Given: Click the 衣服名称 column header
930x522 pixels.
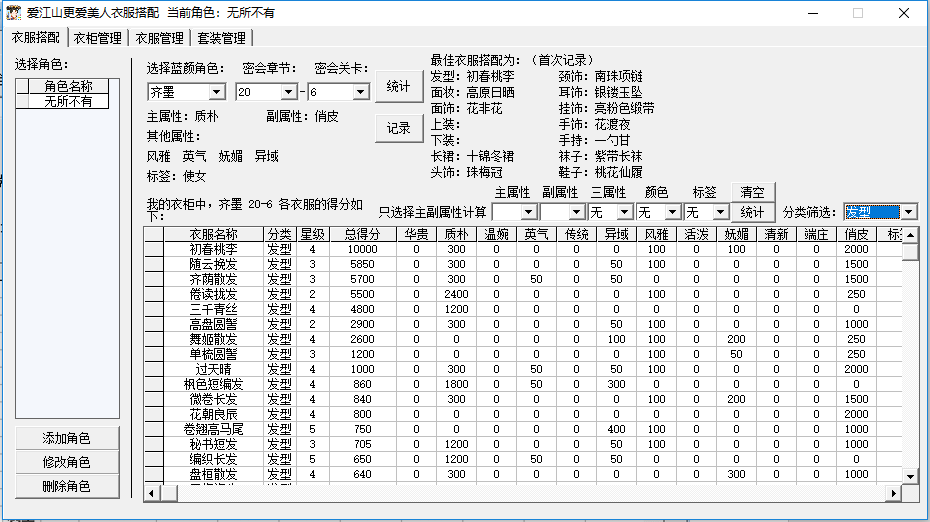Looking at the screenshot, I should click(214, 234).
